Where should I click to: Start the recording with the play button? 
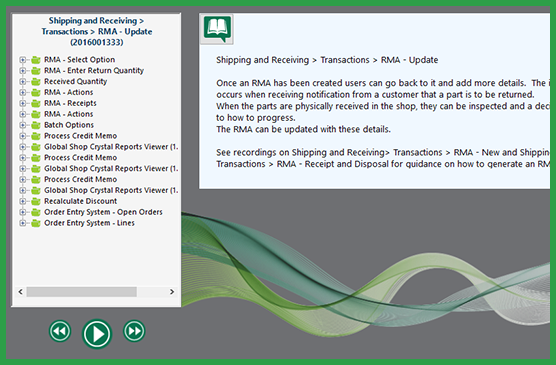pos(97,334)
